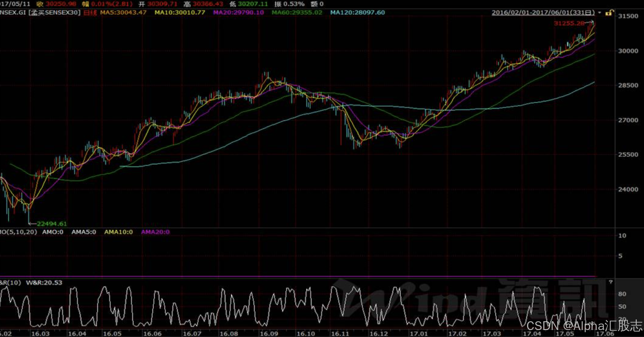Select the MA5 indicator label
Image resolution: width=644 pixels, height=337 pixels.
pos(123,13)
